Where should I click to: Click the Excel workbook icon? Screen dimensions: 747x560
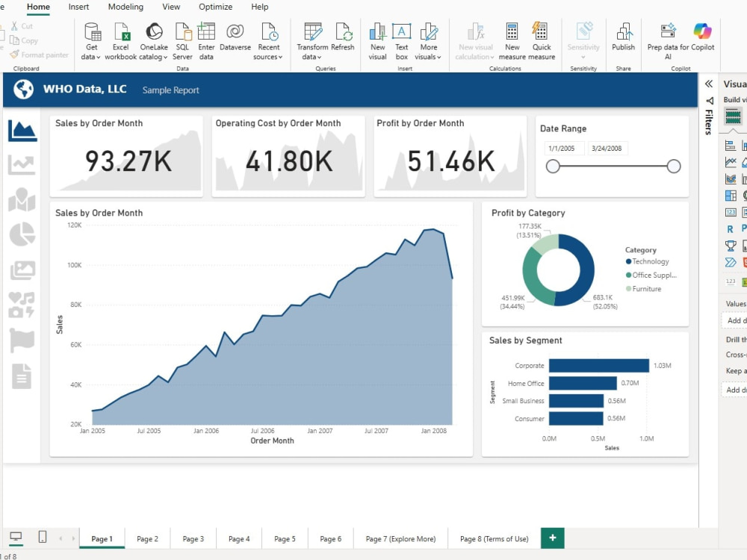[120, 41]
